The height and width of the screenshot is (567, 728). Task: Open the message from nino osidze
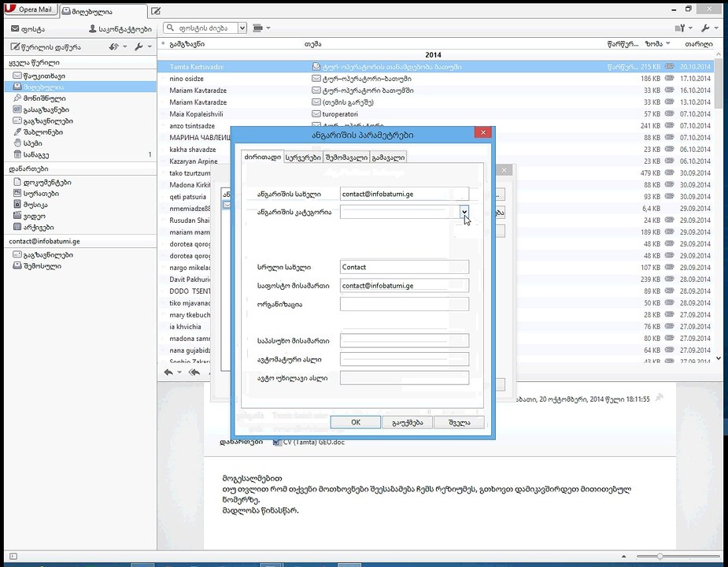coord(434,79)
